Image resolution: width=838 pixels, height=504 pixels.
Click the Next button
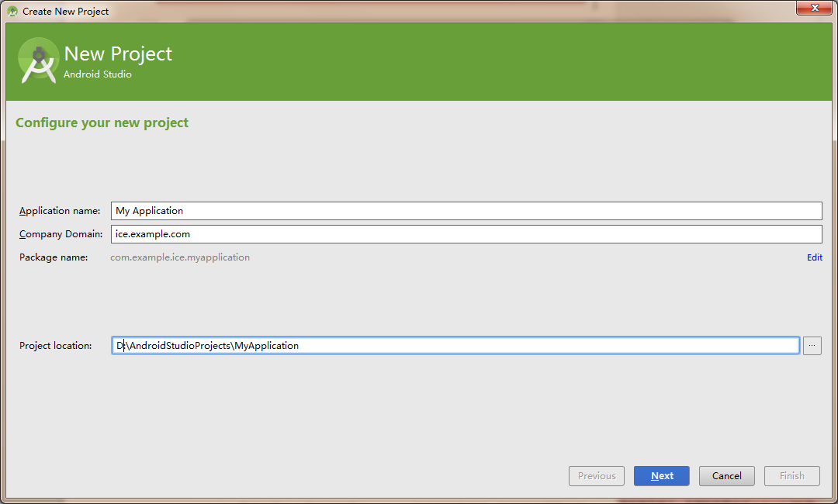pyautogui.click(x=662, y=476)
